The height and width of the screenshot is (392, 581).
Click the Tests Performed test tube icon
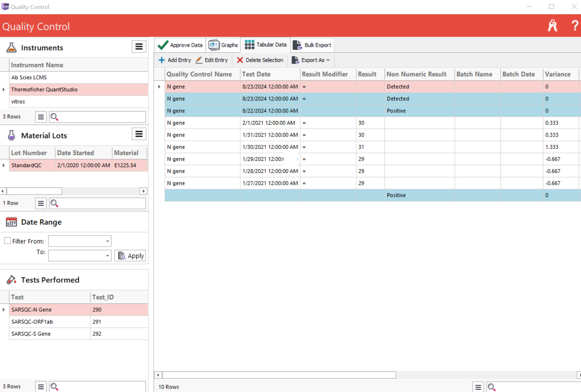tap(12, 280)
